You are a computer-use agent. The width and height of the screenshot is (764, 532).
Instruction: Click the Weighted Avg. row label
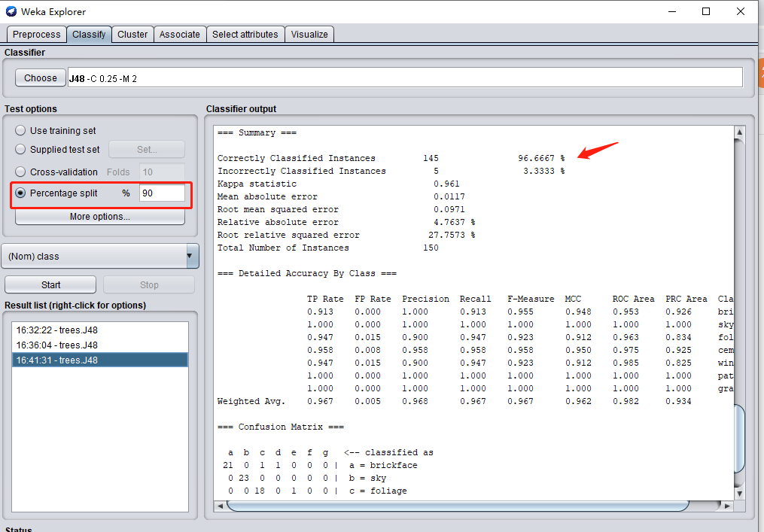click(x=251, y=401)
